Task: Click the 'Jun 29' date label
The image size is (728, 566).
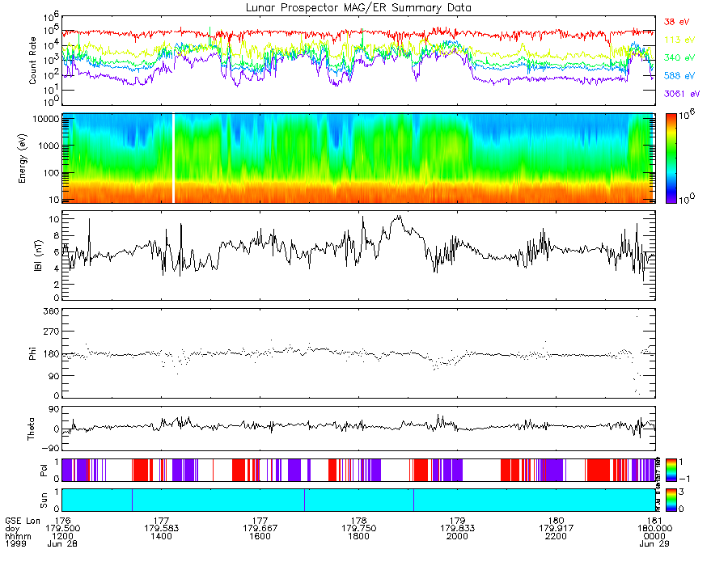Action: tap(654, 543)
